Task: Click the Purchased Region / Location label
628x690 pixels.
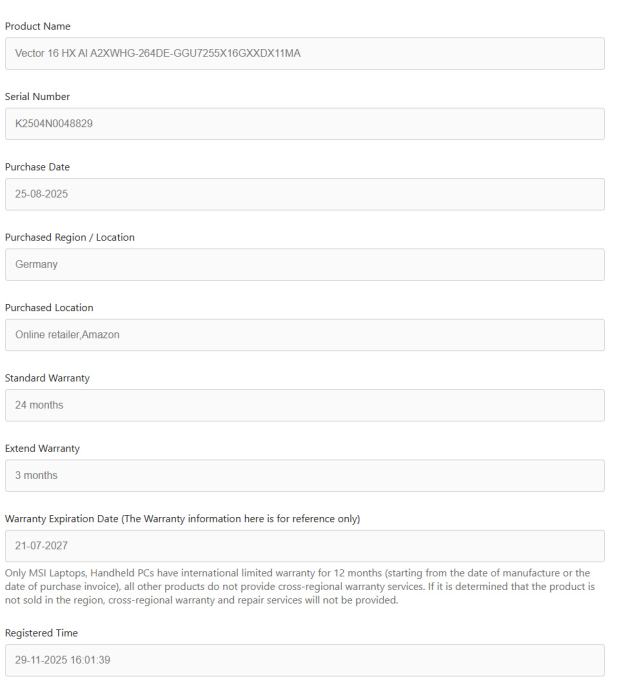Action: point(70,237)
